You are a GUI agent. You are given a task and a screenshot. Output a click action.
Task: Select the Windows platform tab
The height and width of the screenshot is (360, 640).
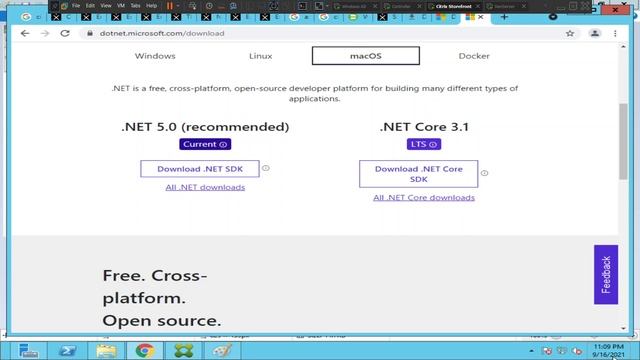tap(155, 56)
